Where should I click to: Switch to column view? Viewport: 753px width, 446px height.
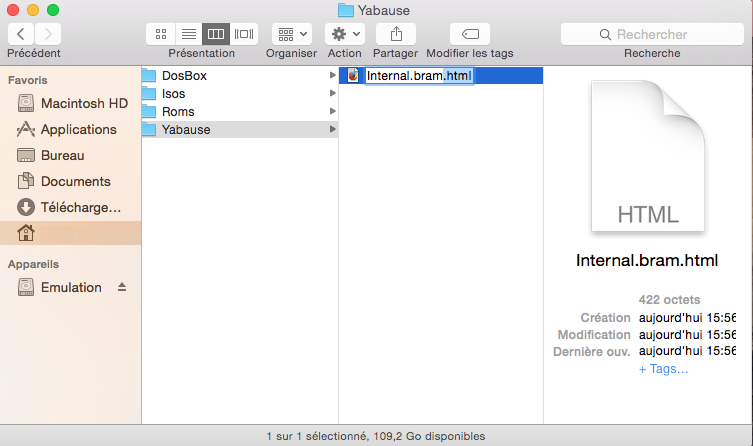[x=216, y=34]
